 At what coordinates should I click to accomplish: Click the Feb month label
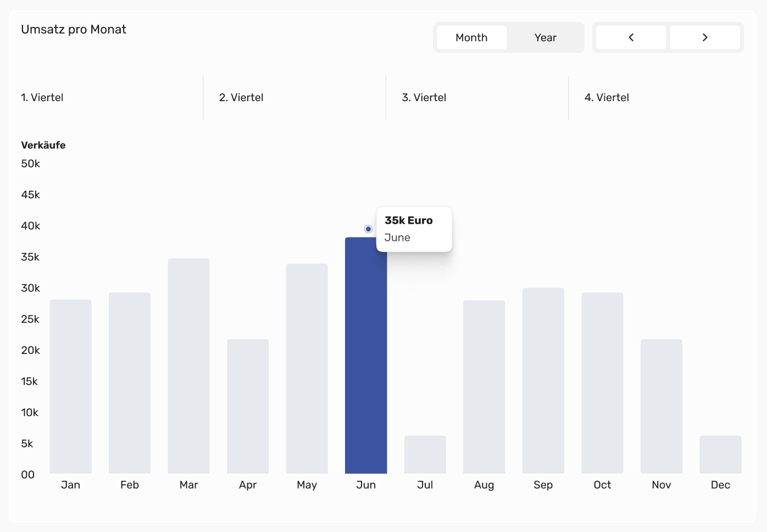pyautogui.click(x=130, y=485)
